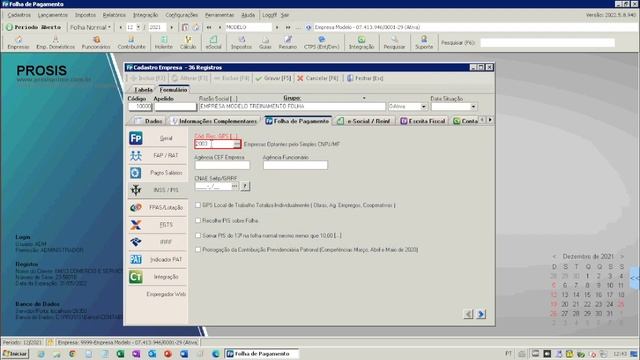640x360 pixels.
Task: Click the Apelido input field
Action: [175, 107]
